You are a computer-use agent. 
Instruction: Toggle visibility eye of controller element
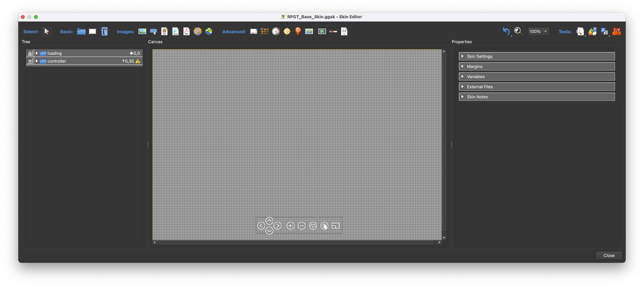[x=30, y=61]
